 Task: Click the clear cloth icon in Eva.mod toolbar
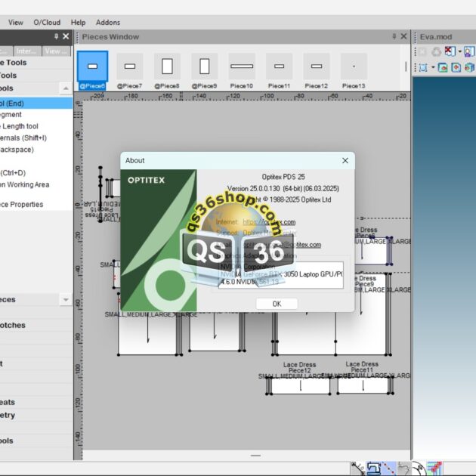click(x=450, y=51)
